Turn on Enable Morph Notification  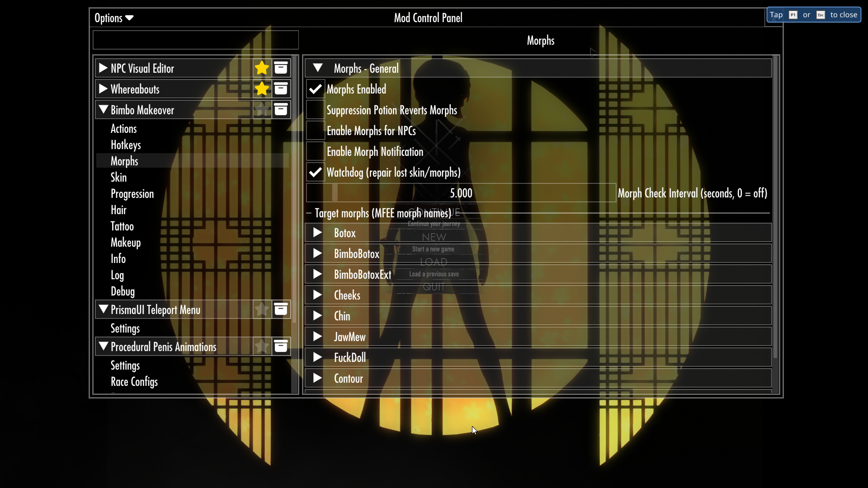pyautogui.click(x=316, y=151)
